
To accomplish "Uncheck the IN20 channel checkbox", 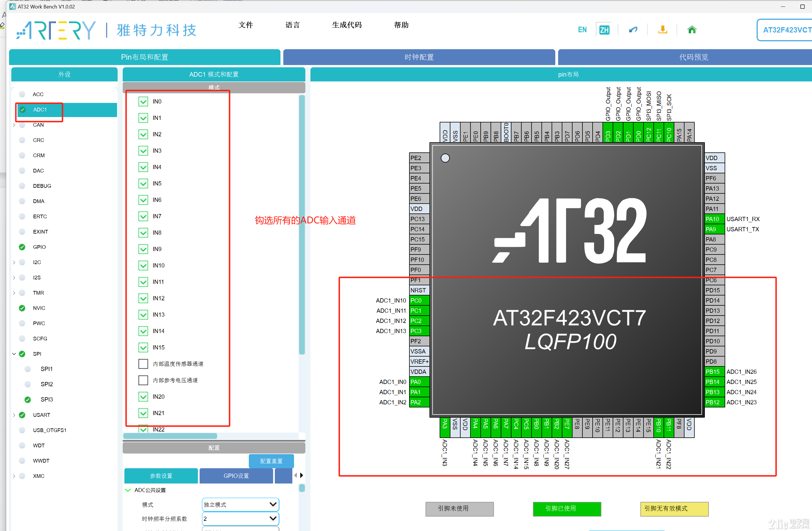I will (x=143, y=396).
